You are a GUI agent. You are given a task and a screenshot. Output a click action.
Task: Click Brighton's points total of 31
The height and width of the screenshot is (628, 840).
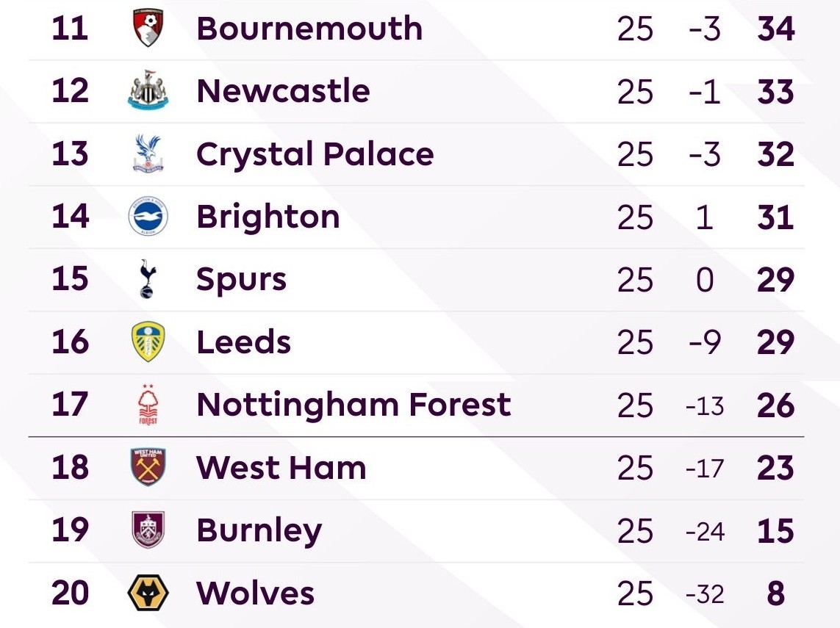[x=775, y=217]
